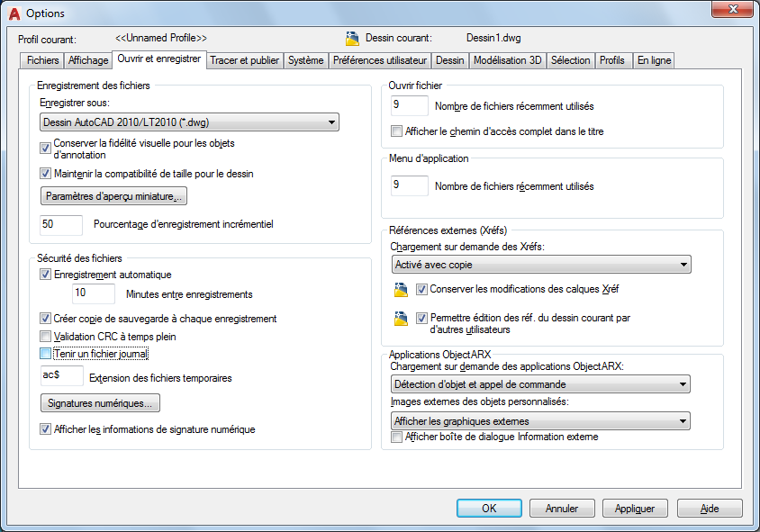Screen dimensions: 760x532
Task: Open ObjectARX demand loading dropdown
Action: (540, 384)
